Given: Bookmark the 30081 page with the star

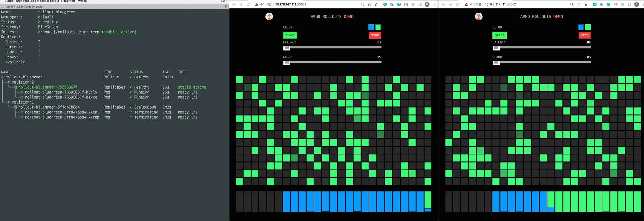Looking at the screenshot, I should tap(376, 4).
